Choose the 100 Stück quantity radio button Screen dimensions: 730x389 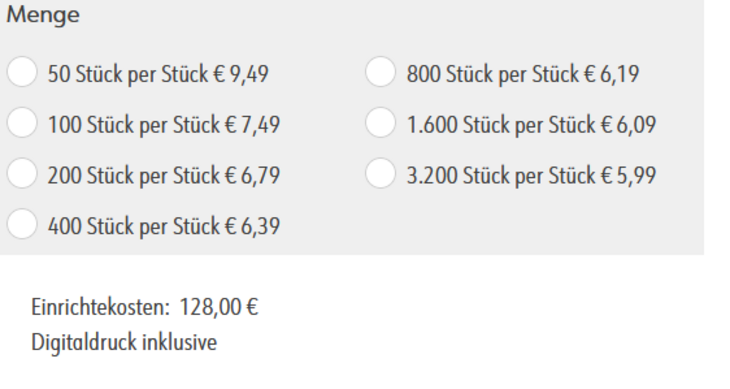click(22, 122)
